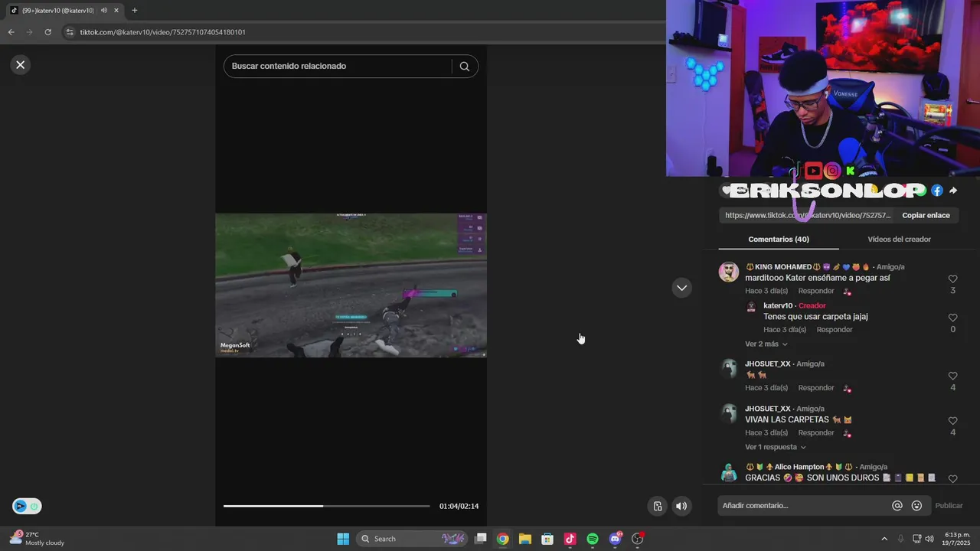
Task: View site information icon in address bar
Action: pyautogui.click(x=70, y=32)
